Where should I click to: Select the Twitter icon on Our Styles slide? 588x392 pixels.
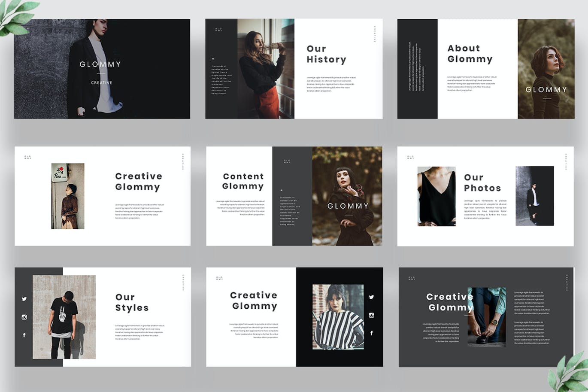(24, 299)
